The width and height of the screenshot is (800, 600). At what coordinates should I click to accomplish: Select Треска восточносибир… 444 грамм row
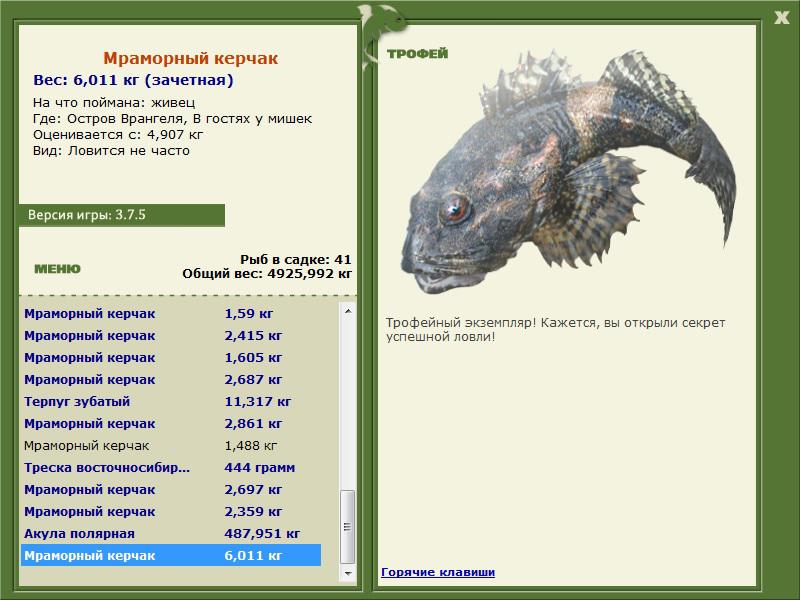pyautogui.click(x=171, y=467)
